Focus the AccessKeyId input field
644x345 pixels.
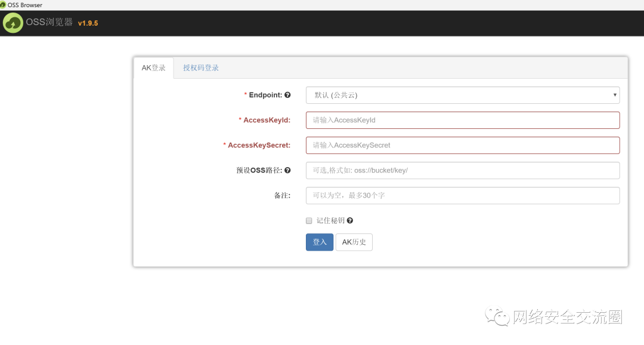click(x=463, y=120)
